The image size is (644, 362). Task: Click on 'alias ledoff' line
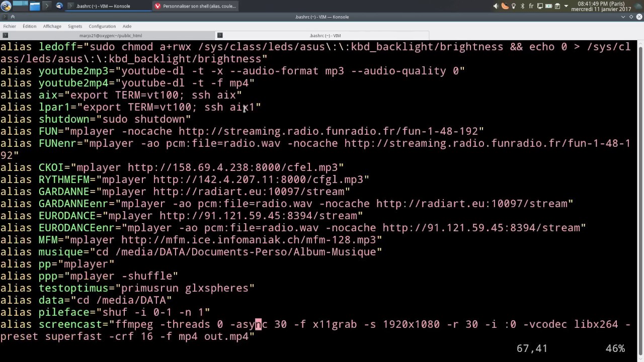pyautogui.click(x=315, y=53)
